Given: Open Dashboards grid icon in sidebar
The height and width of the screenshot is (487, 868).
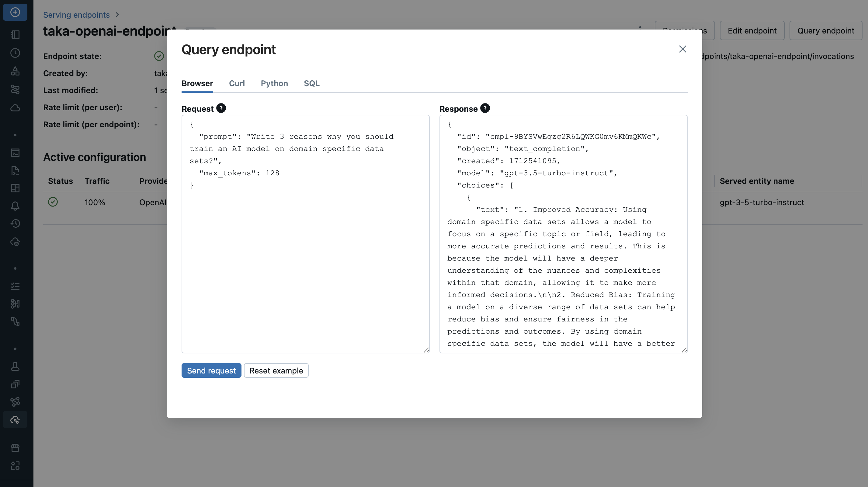Looking at the screenshot, I should [15, 188].
